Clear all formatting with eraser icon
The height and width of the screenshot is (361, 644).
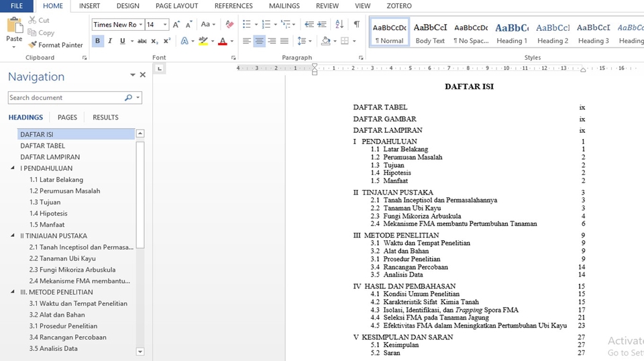click(x=229, y=25)
